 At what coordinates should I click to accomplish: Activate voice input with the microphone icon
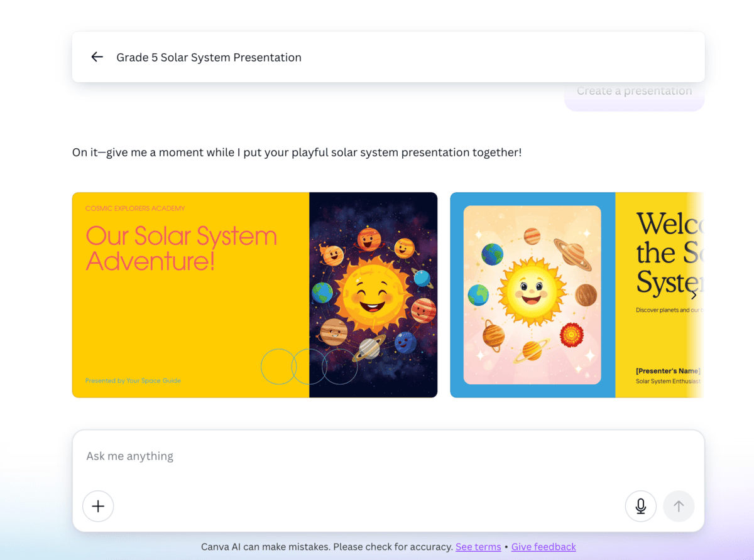[x=640, y=506]
